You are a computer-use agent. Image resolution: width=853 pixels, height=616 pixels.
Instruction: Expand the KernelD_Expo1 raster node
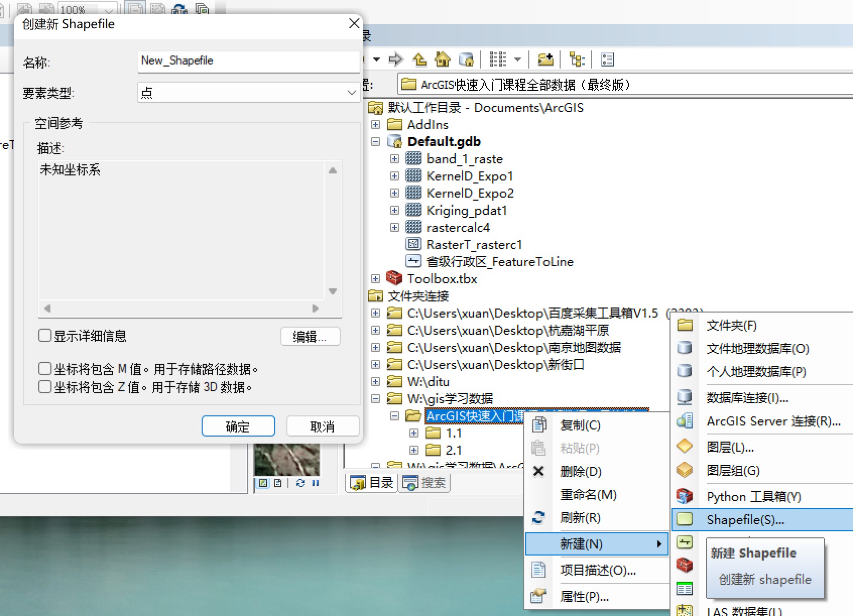pyautogui.click(x=394, y=176)
